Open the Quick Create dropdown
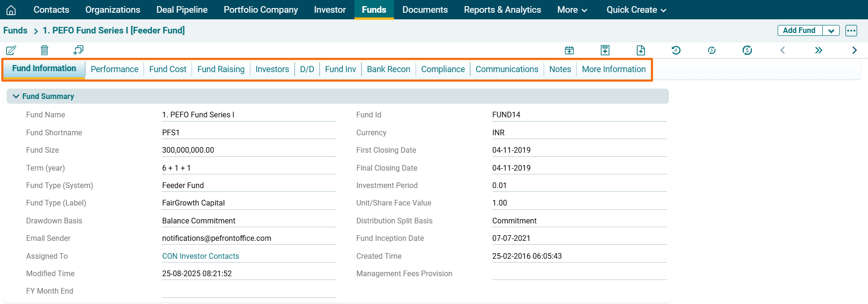The height and width of the screenshot is (304, 868). point(636,10)
